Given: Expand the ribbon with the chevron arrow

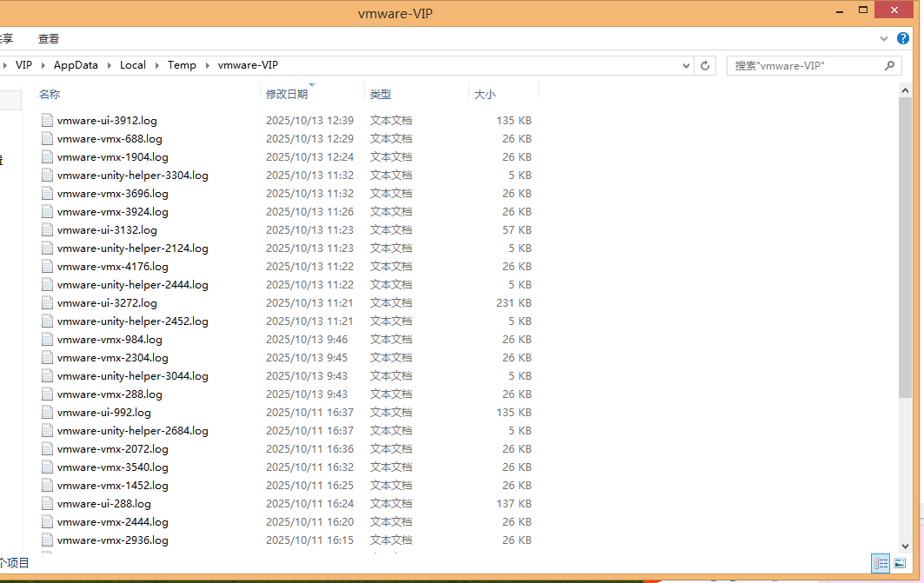Looking at the screenshot, I should 883,39.
